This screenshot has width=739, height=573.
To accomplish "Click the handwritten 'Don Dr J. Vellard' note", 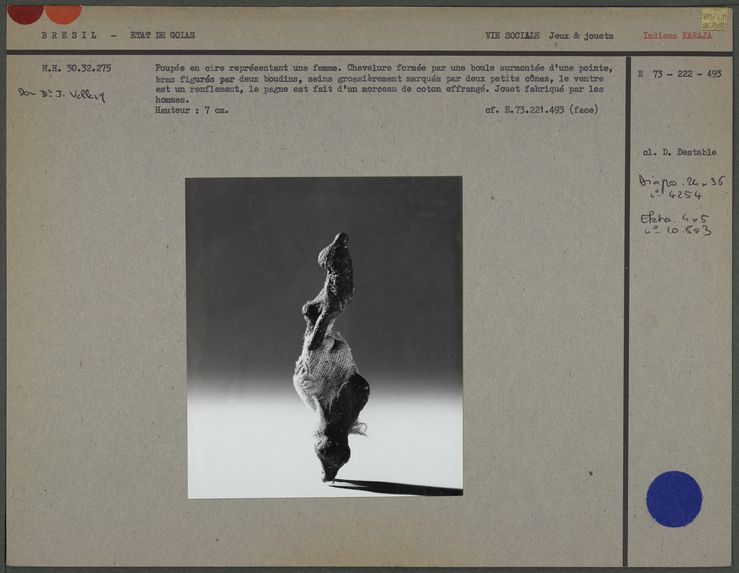I will tap(61, 95).
